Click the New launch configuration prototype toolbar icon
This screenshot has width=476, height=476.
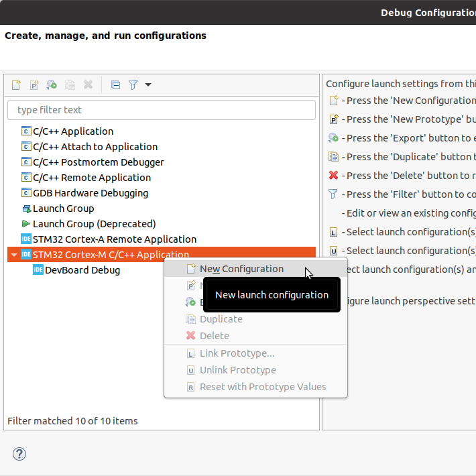click(34, 84)
